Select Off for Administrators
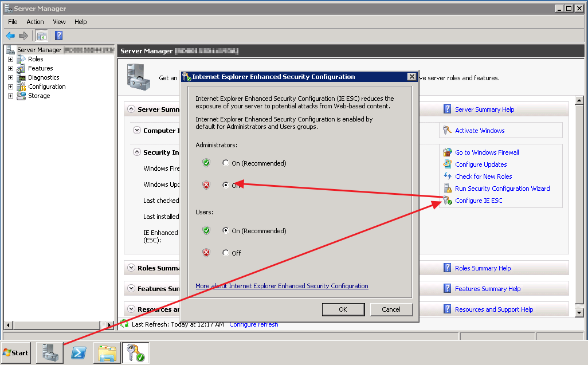 [225, 185]
